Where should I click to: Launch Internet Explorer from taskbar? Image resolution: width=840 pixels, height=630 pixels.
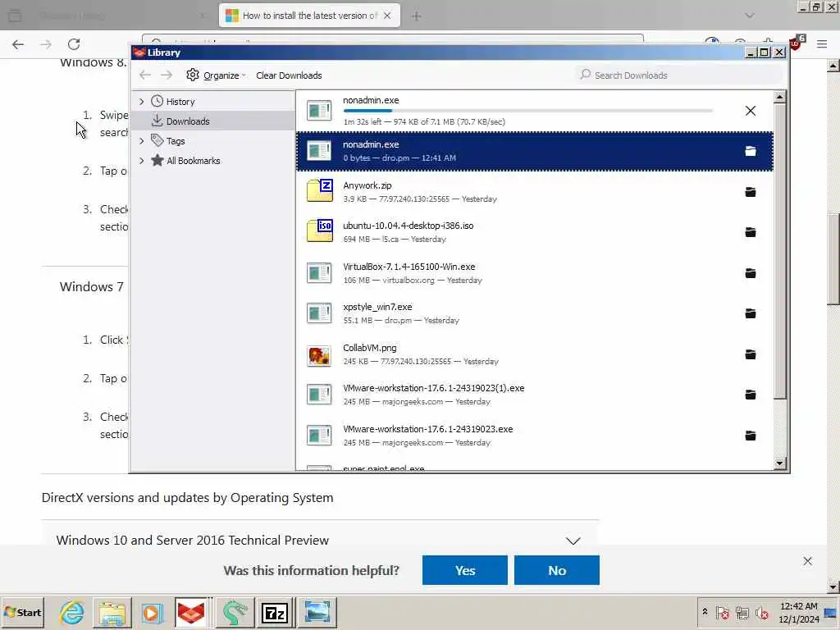point(72,612)
